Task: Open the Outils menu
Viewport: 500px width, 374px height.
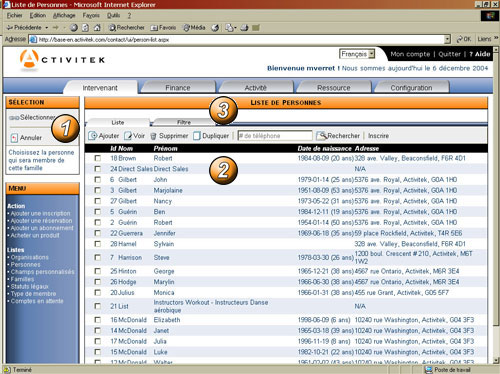Action: 113,15
